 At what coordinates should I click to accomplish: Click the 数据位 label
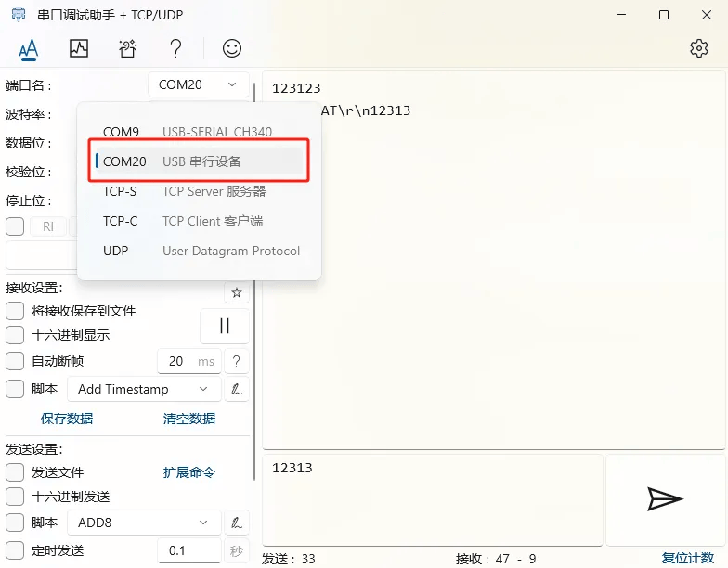[28, 143]
